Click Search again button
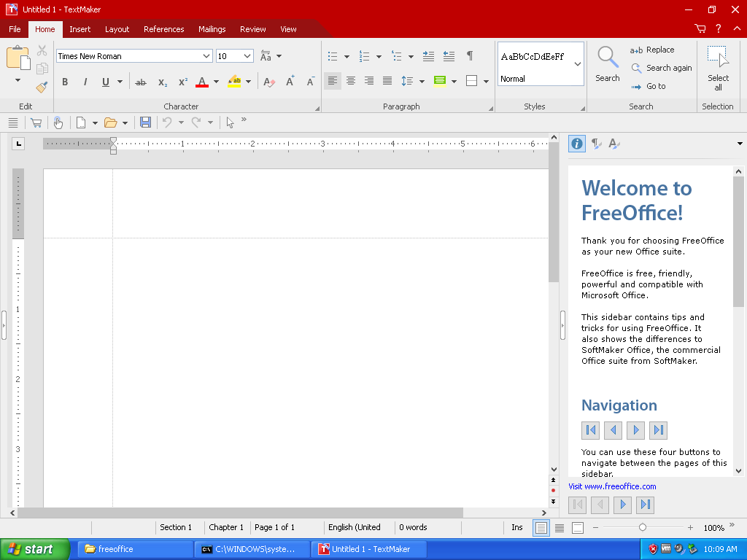Screen dimensions: 747x560 pyautogui.click(x=662, y=68)
